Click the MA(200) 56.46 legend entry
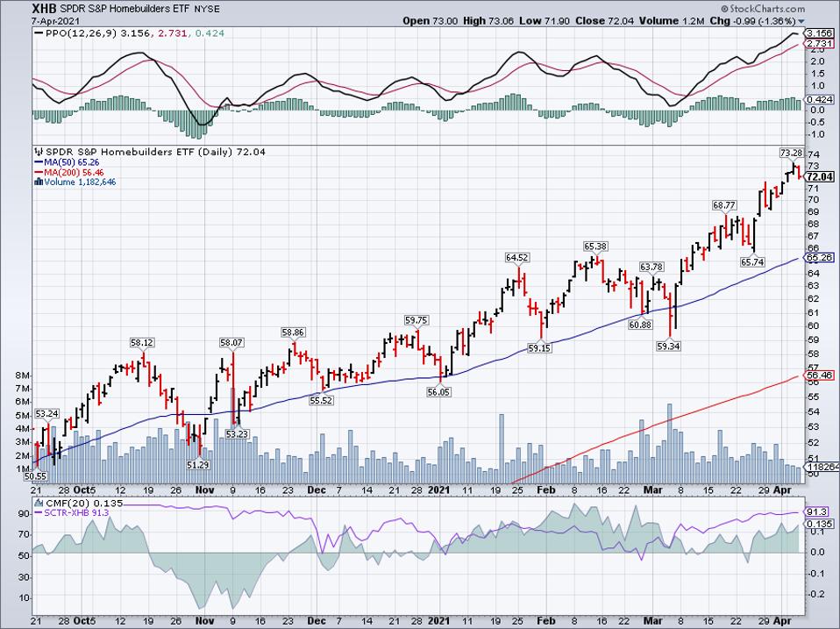Viewport: 840px width, 629px height. pos(74,173)
